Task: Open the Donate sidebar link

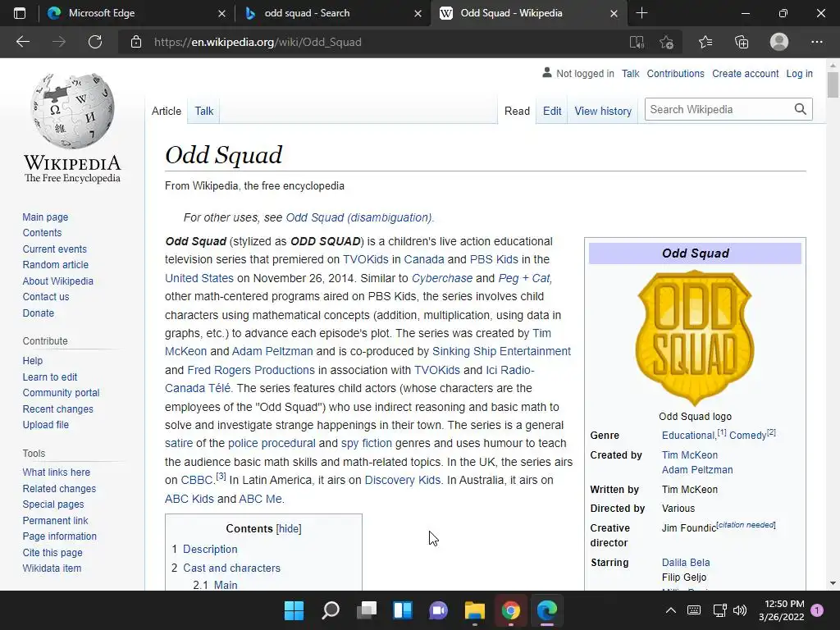Action: pos(38,313)
